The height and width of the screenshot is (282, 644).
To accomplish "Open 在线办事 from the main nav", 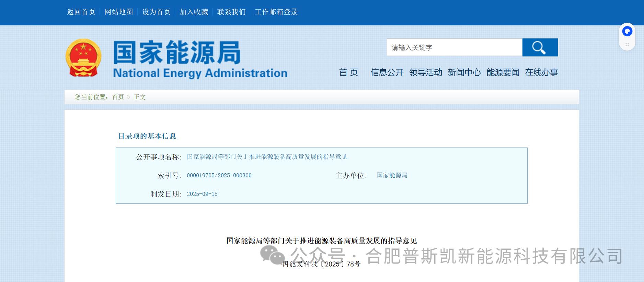I will click(x=541, y=72).
